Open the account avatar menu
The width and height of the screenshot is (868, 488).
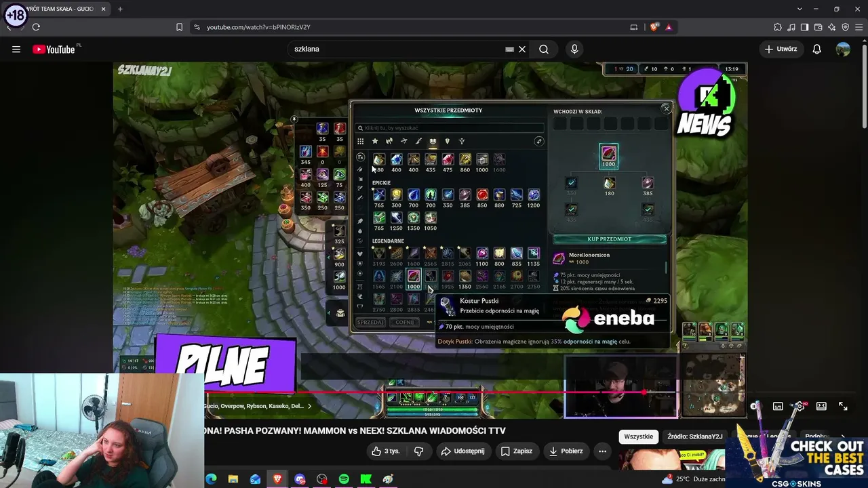[843, 49]
